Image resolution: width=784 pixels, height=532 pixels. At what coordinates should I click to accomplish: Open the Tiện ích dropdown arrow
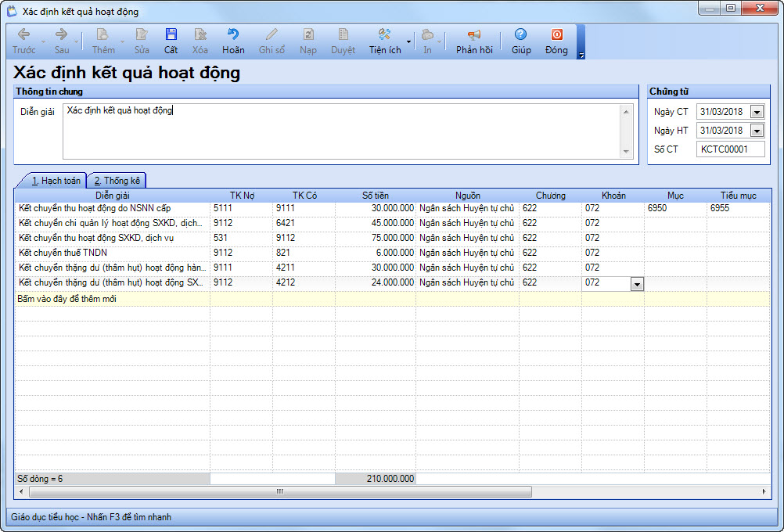coord(408,42)
